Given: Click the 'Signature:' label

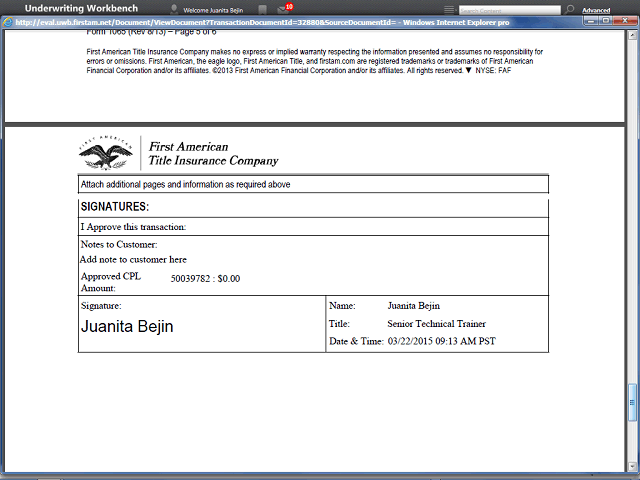Looking at the screenshot, I should click(101, 306).
